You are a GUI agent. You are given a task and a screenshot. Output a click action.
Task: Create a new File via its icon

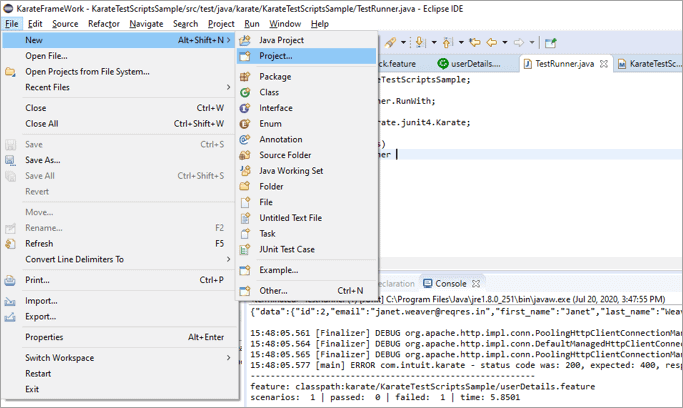245,202
